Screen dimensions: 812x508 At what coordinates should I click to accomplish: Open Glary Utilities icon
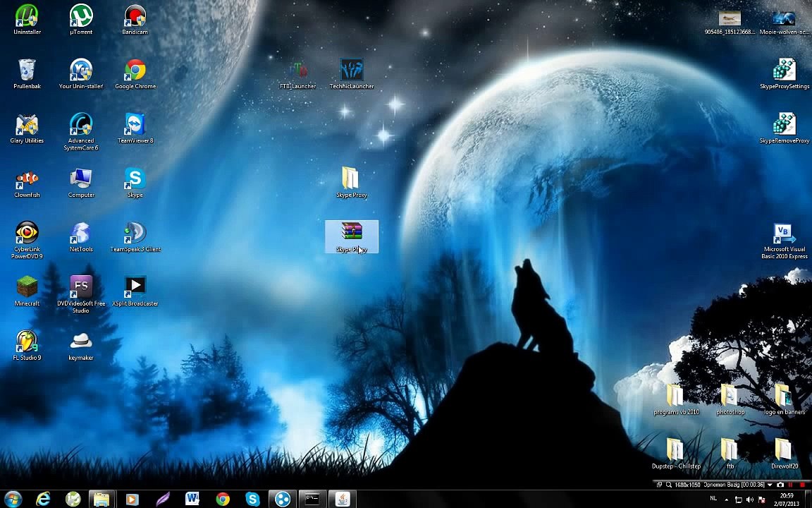point(27,128)
